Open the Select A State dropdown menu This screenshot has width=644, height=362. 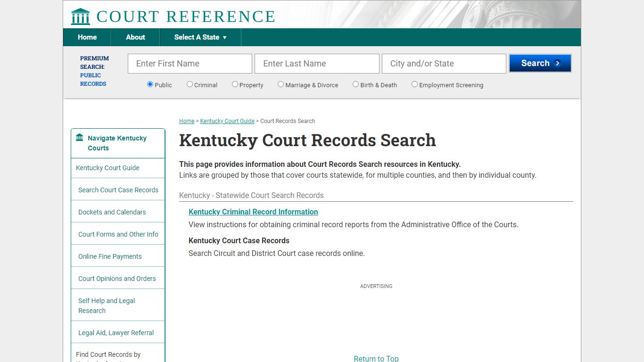point(200,37)
